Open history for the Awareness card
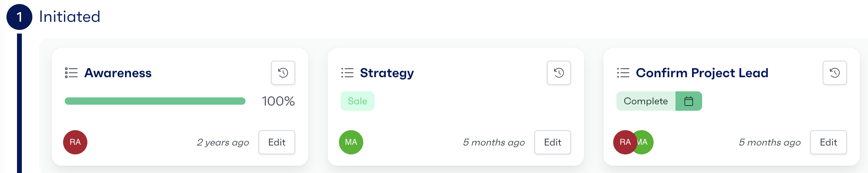Viewport: 868px width, 173px height. 283,73
